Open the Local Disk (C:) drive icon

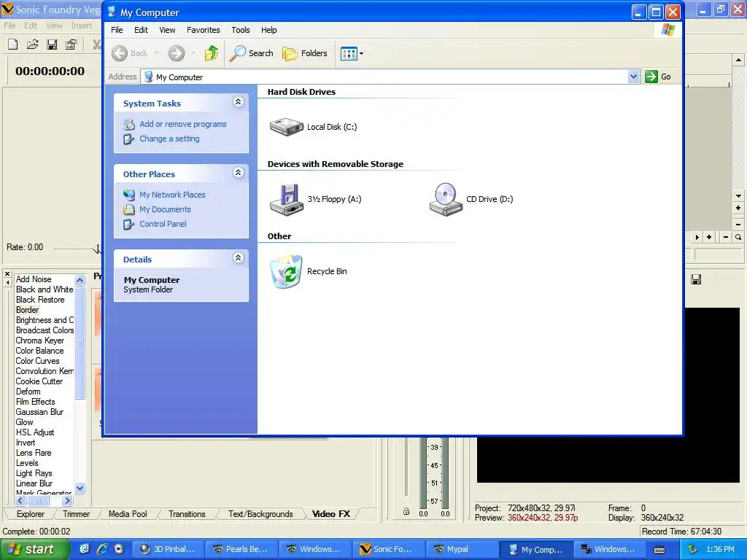coord(286,127)
